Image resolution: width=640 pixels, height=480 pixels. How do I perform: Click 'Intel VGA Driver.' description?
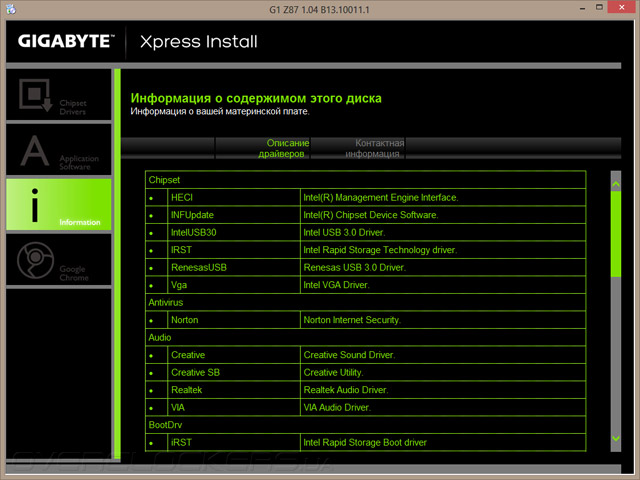click(x=336, y=285)
